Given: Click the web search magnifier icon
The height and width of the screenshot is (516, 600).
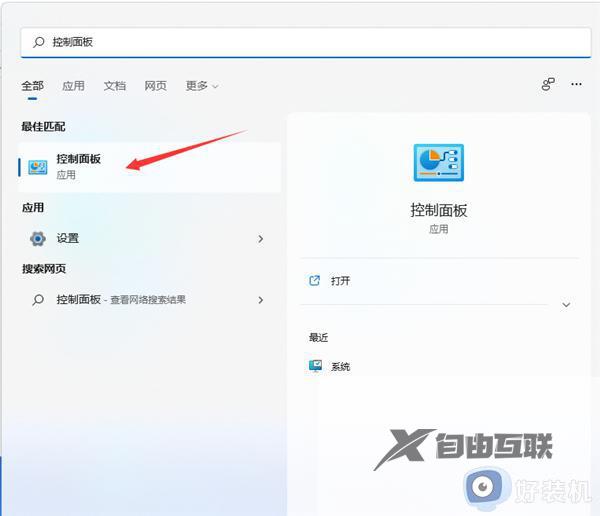Looking at the screenshot, I should tap(38, 300).
